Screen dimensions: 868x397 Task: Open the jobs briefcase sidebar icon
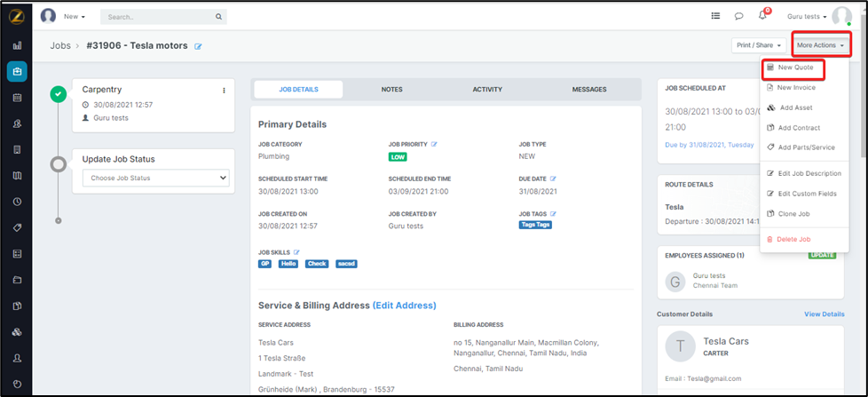(17, 71)
